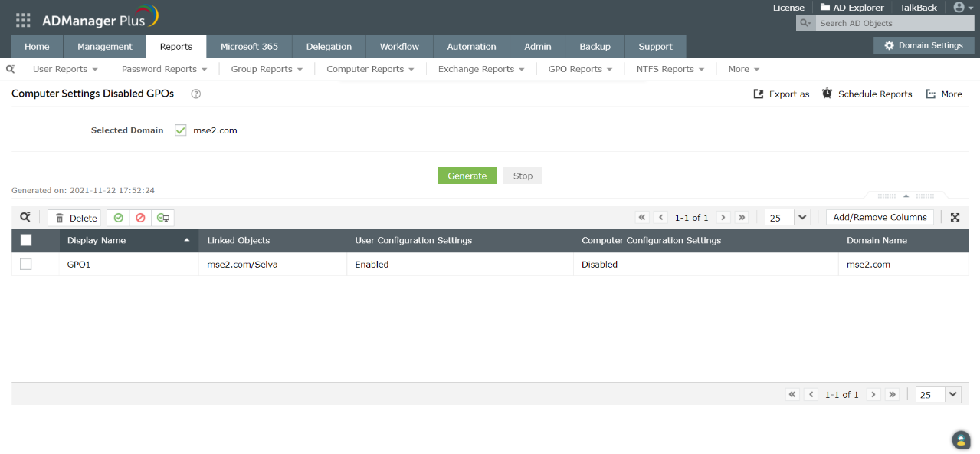Image resolution: width=980 pixels, height=454 pixels.
Task: Click the search AD objects magnifier icon
Action: point(805,24)
